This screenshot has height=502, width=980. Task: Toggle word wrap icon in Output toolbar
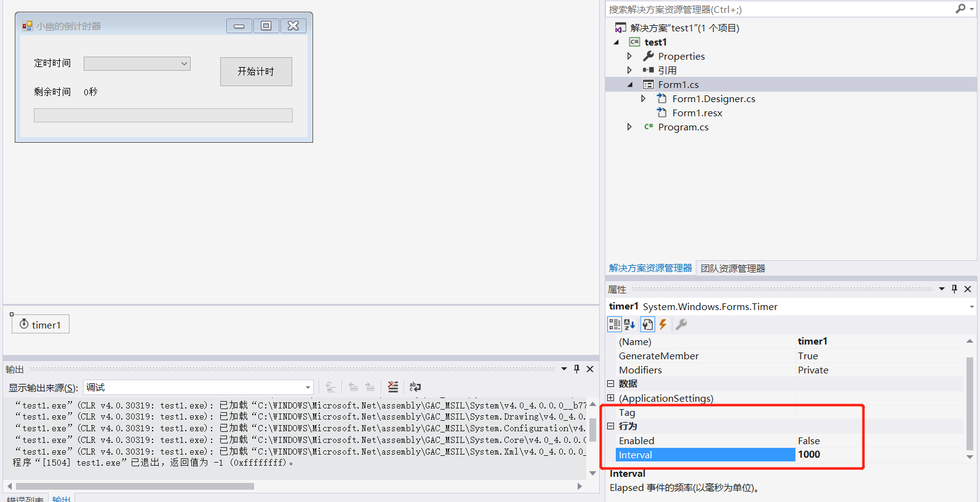(415, 387)
